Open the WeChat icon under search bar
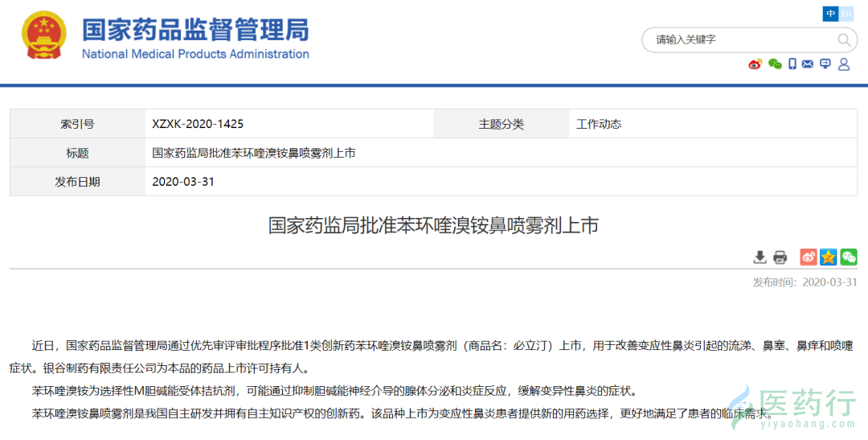The height and width of the screenshot is (440, 868). coord(775,64)
